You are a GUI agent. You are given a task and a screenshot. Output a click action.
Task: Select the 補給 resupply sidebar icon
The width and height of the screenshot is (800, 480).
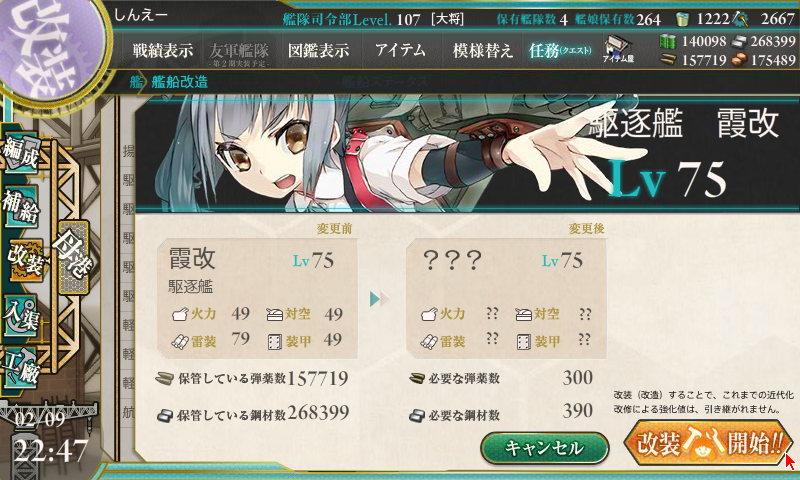pyautogui.click(x=20, y=207)
